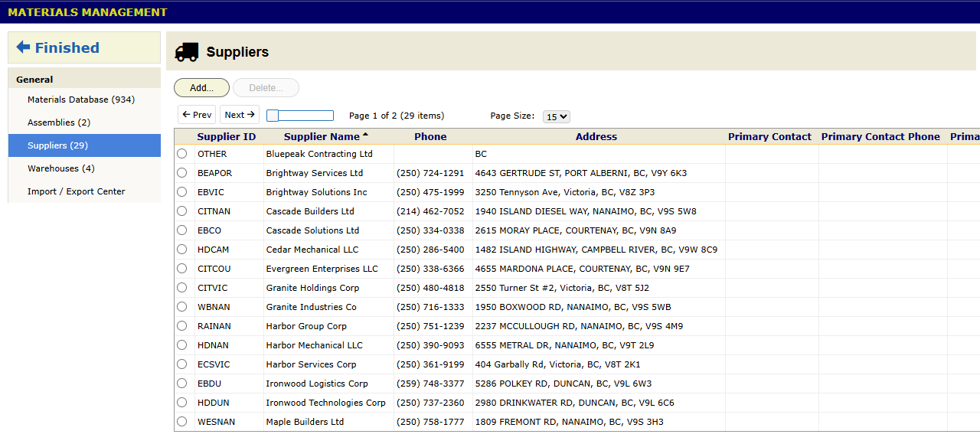Open Suppliers (29) in sidebar

coord(84,145)
